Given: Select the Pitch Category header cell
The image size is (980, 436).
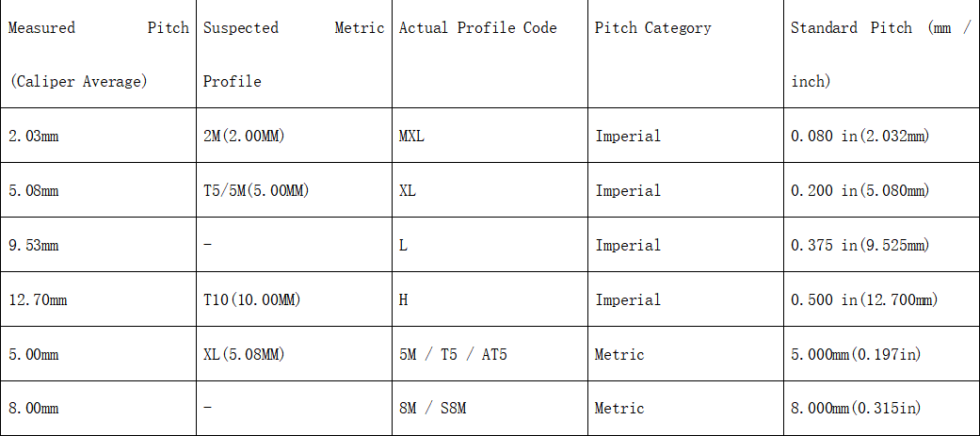Looking at the screenshot, I should point(685,54).
